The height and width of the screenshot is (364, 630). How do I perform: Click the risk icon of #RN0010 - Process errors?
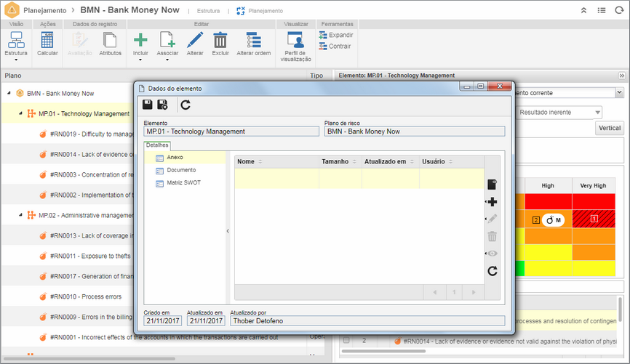point(43,296)
